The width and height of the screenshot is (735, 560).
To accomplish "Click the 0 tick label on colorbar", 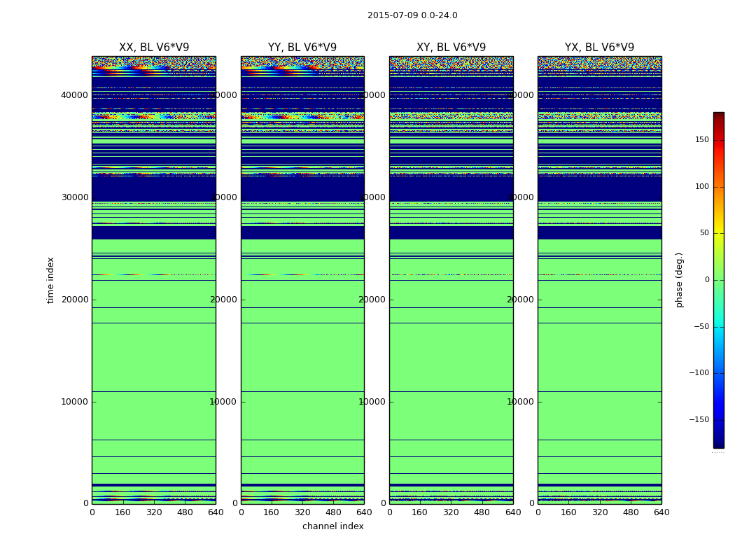I will coord(706,280).
